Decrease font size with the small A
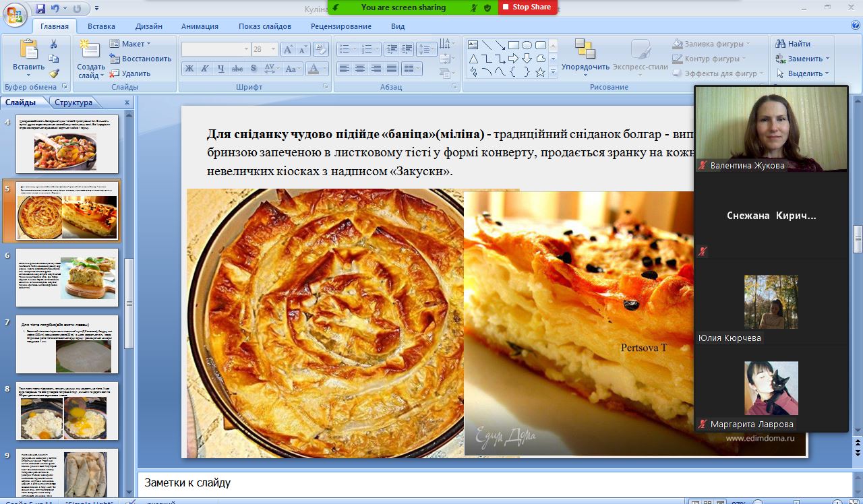The width and height of the screenshot is (863, 504). (x=302, y=49)
